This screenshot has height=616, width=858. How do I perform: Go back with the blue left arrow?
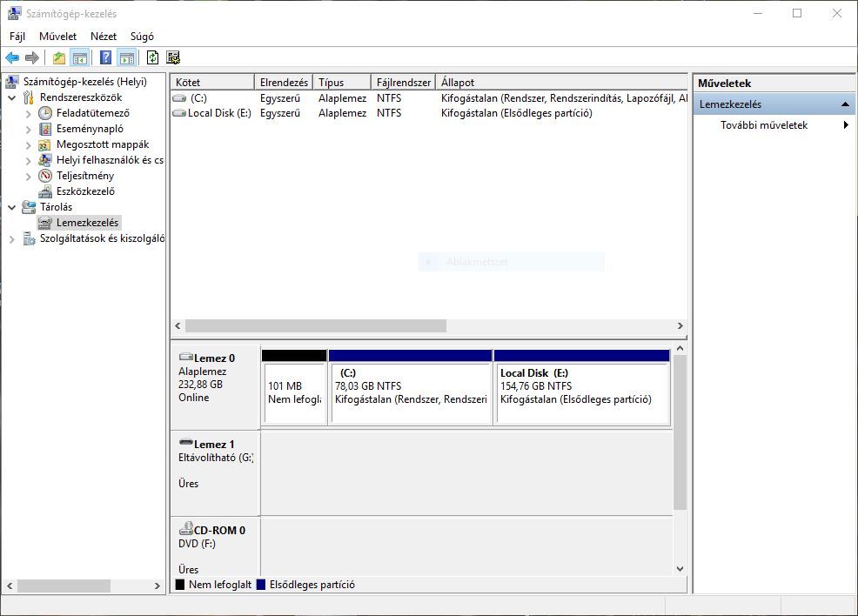pyautogui.click(x=12, y=57)
